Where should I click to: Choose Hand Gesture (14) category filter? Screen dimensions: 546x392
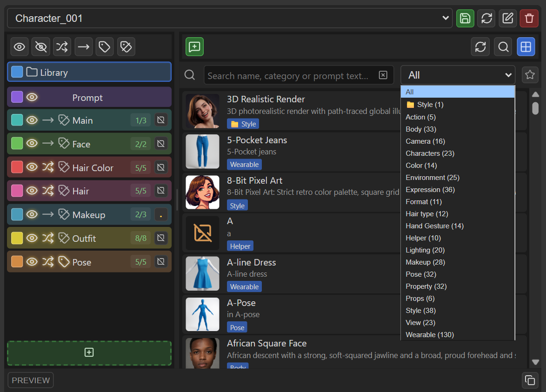pos(458,226)
